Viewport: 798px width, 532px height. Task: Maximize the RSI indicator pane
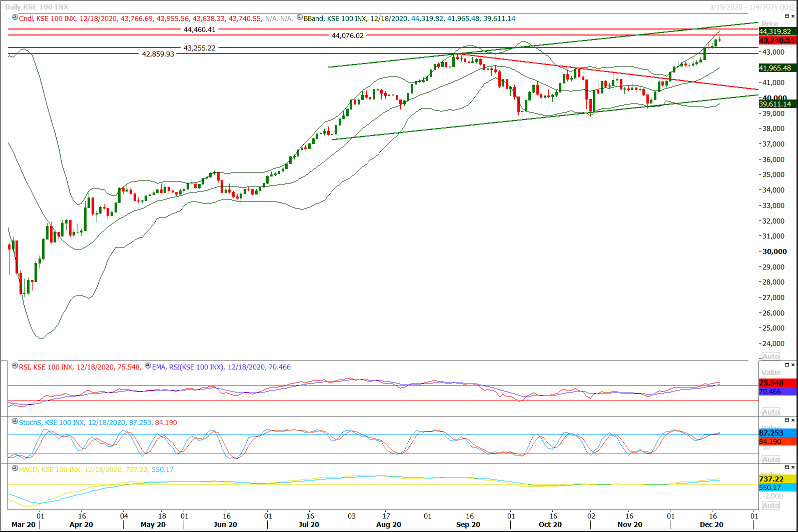[x=787, y=365]
